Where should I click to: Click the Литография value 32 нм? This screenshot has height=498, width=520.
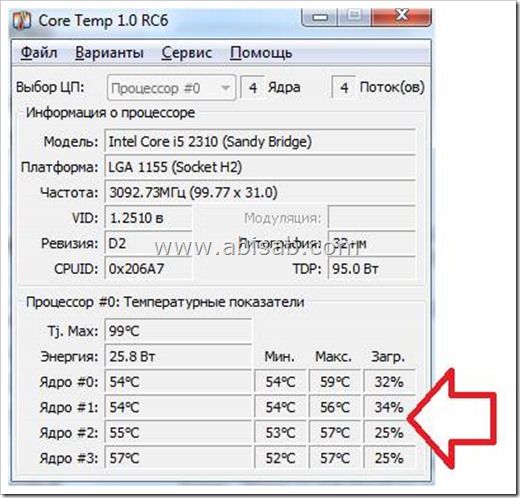(x=372, y=243)
